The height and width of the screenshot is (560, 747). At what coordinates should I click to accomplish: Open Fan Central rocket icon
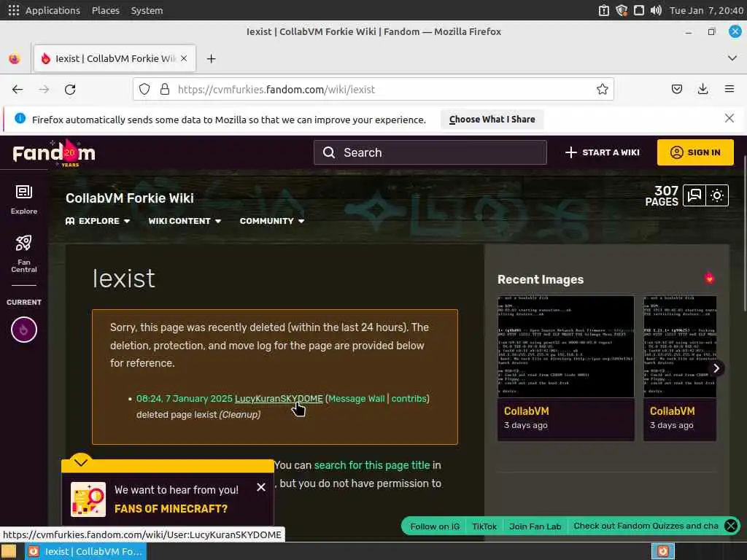24,254
